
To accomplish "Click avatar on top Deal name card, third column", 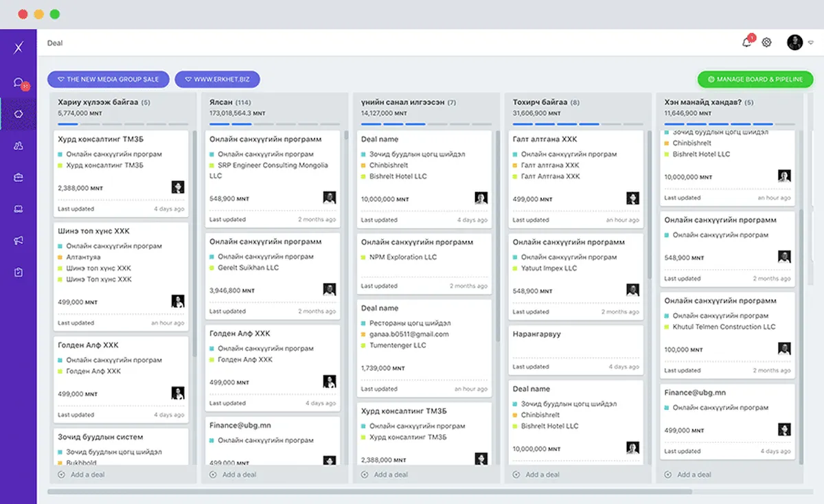I will 481,198.
